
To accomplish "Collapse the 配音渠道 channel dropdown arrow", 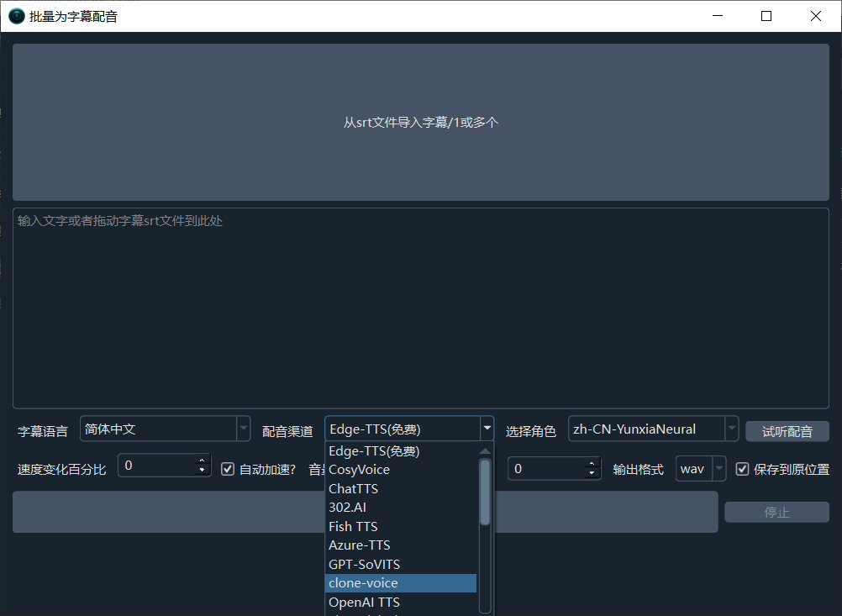I will click(x=487, y=429).
